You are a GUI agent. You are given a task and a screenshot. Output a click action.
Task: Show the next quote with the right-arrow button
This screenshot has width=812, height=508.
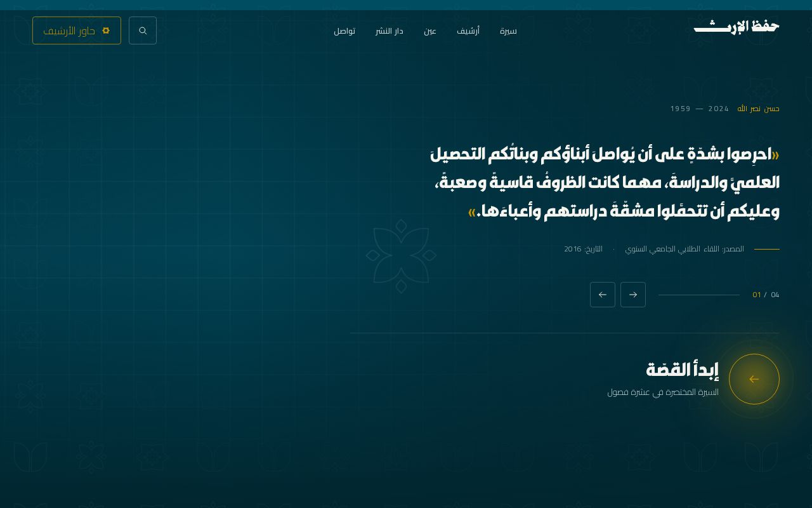[x=633, y=295]
